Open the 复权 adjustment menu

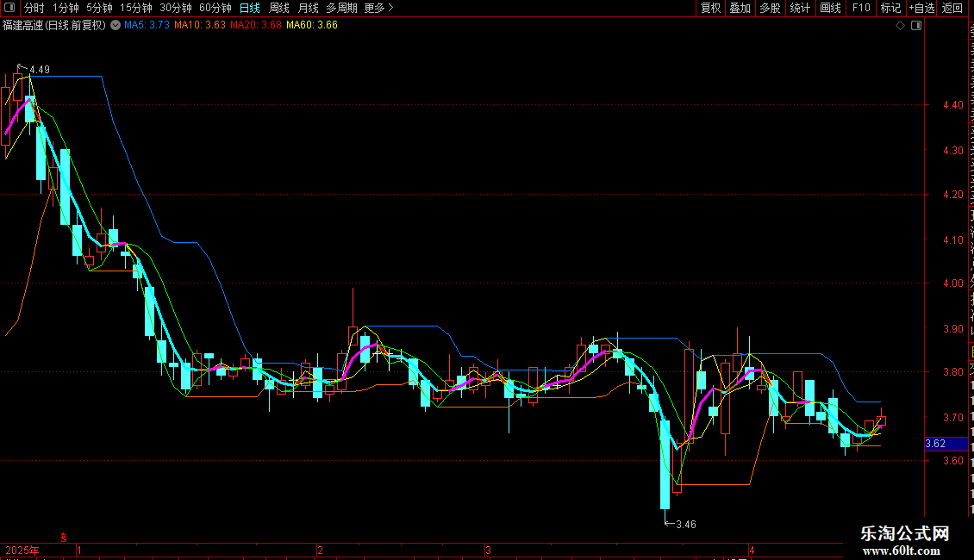710,8
